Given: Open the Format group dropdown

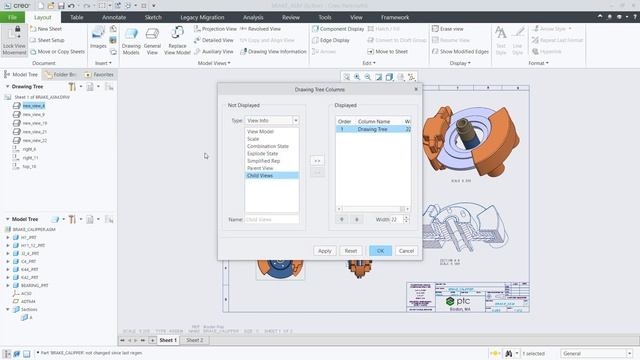Looking at the screenshot, I should tap(538, 63).
